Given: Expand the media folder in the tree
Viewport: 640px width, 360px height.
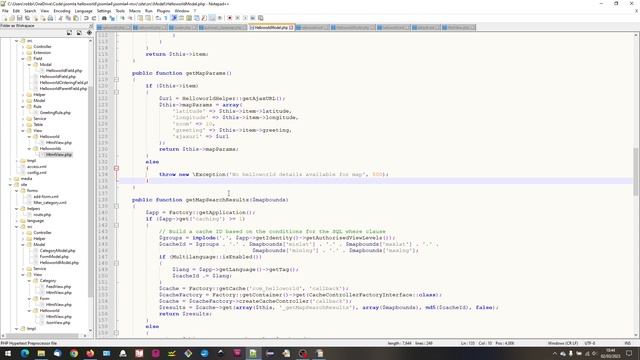Looking at the screenshot, I should (10, 178).
